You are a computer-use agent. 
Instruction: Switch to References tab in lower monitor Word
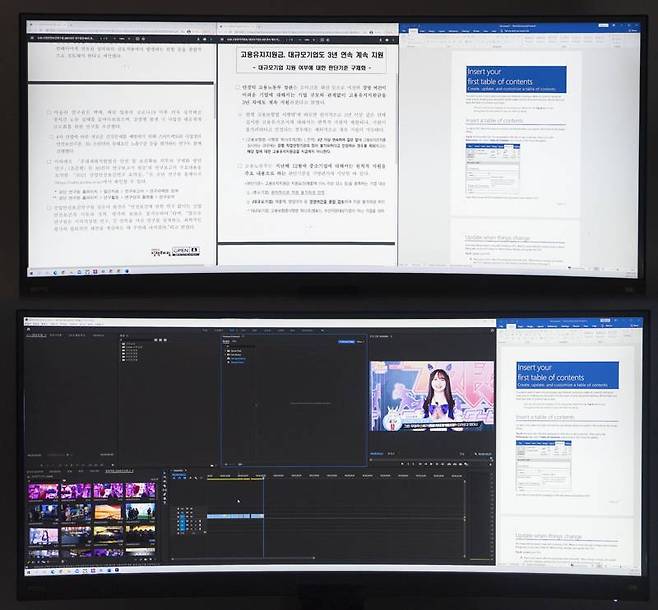coord(552,326)
